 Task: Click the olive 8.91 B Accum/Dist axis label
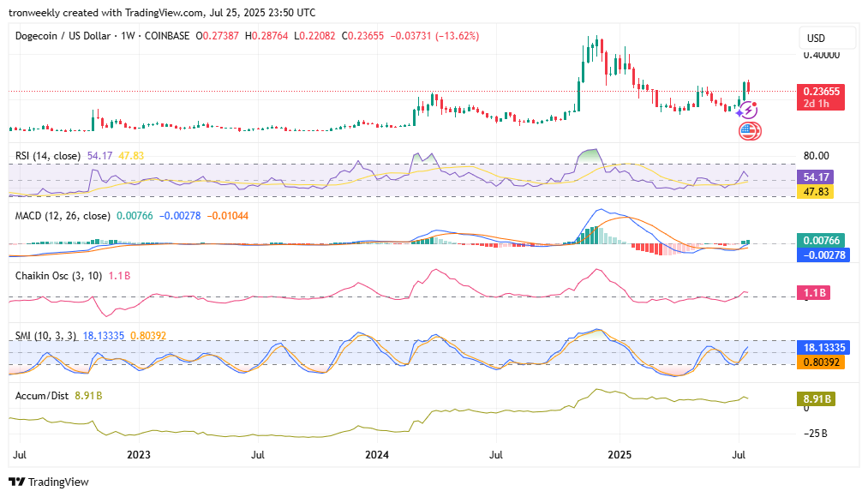coord(816,399)
